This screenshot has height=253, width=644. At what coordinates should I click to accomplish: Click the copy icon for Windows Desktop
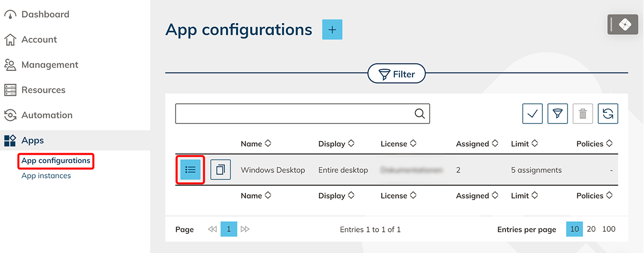(x=220, y=170)
